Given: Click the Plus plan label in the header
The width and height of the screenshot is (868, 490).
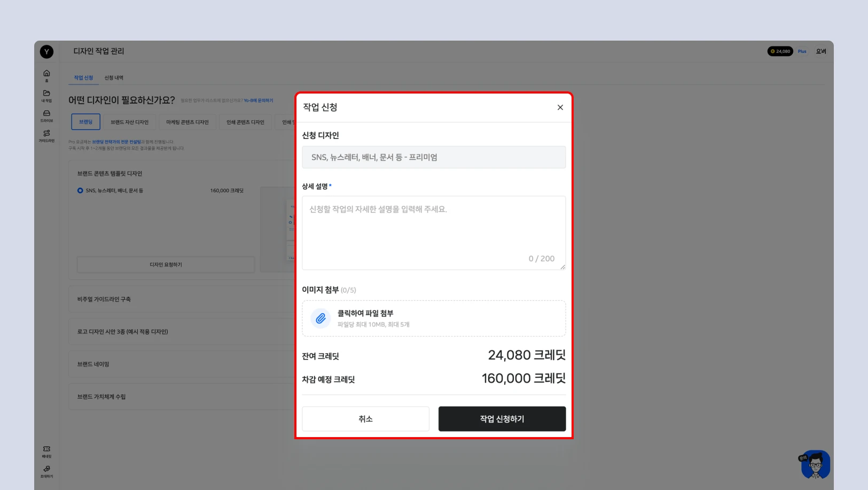Looking at the screenshot, I should (802, 51).
